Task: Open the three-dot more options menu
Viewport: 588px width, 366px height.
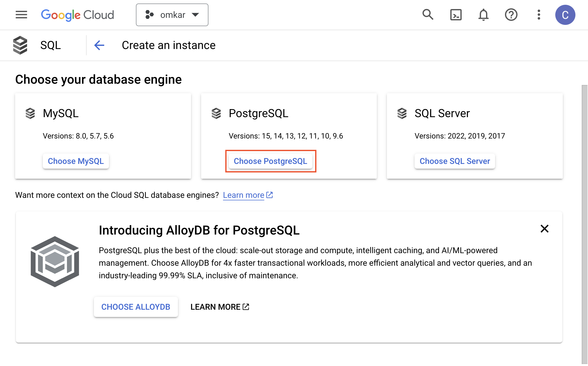Action: (x=539, y=15)
